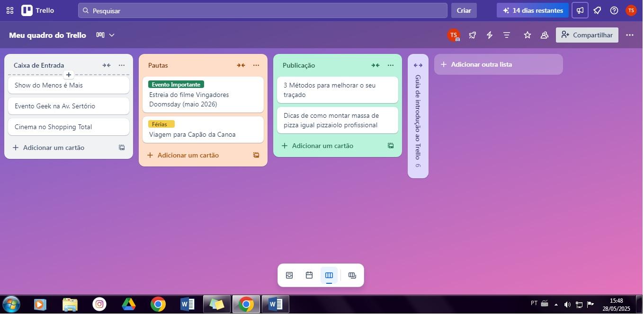Star this board
The image size is (644, 315).
pos(528,35)
